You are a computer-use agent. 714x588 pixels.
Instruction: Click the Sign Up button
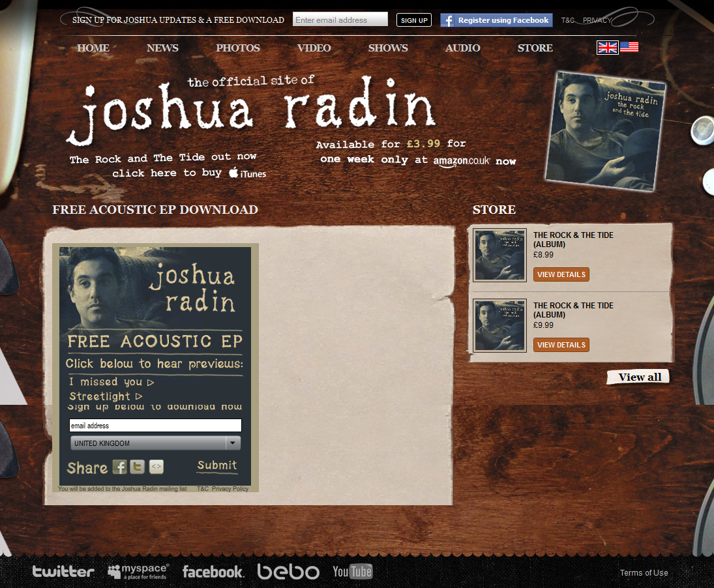414,20
